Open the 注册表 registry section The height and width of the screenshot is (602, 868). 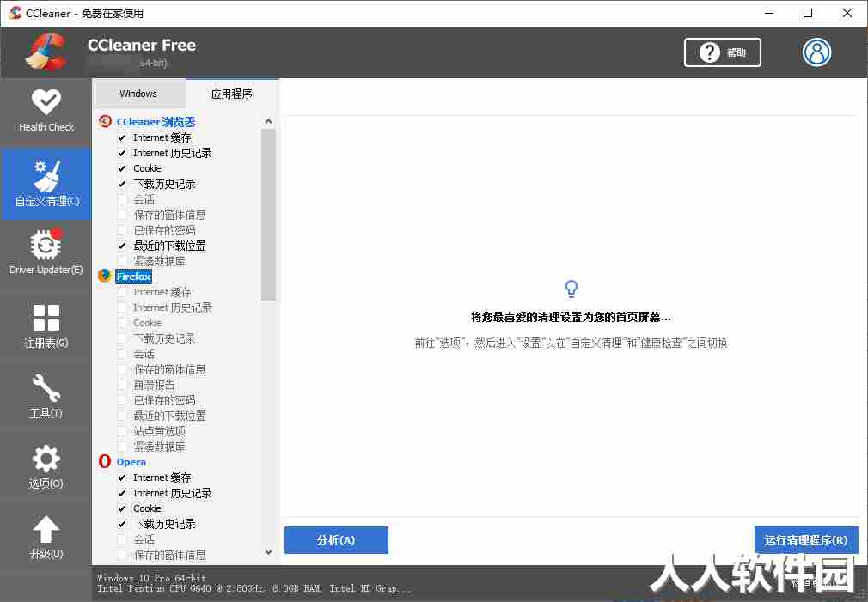pos(46,325)
